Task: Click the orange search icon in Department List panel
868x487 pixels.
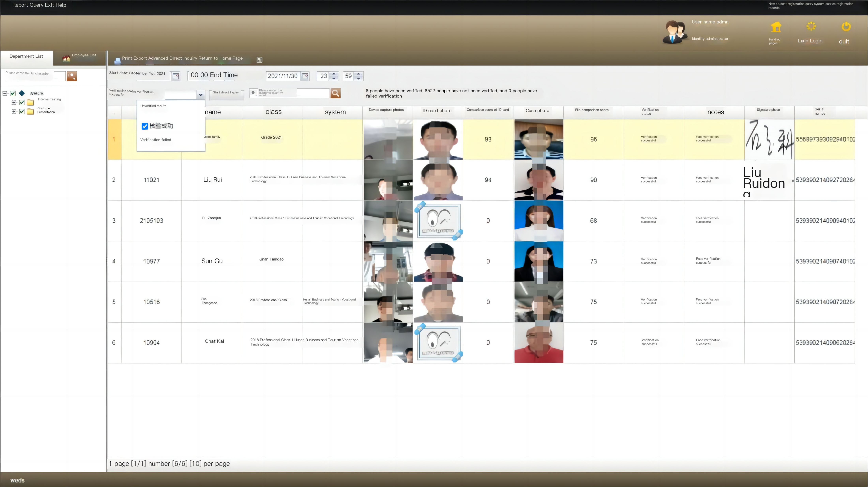Action: coord(72,76)
